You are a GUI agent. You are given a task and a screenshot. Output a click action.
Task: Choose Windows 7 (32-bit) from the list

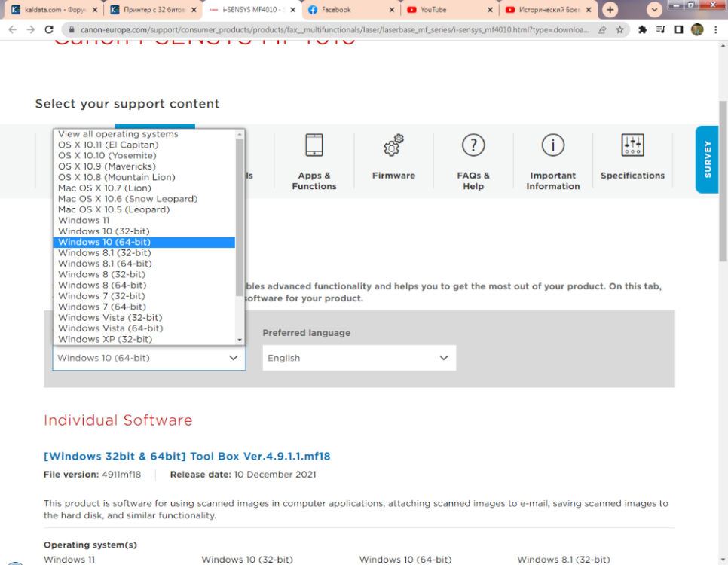144,296
